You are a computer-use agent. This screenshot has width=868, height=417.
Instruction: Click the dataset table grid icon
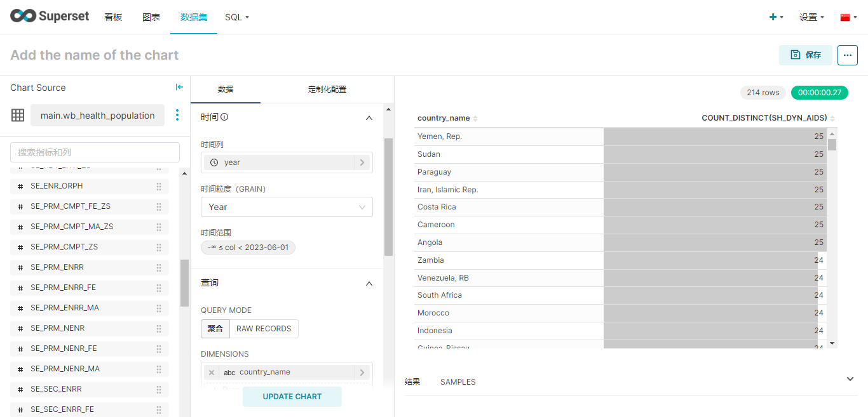[18, 115]
